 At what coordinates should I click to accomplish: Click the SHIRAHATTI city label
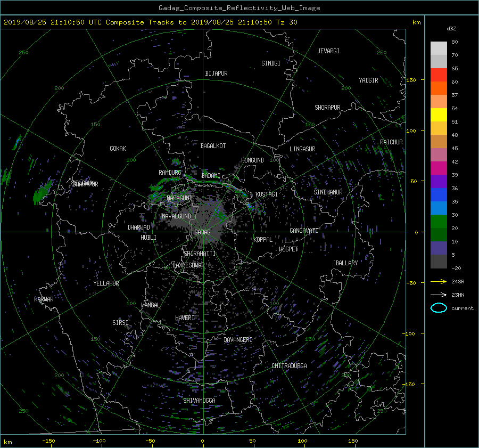200,254
